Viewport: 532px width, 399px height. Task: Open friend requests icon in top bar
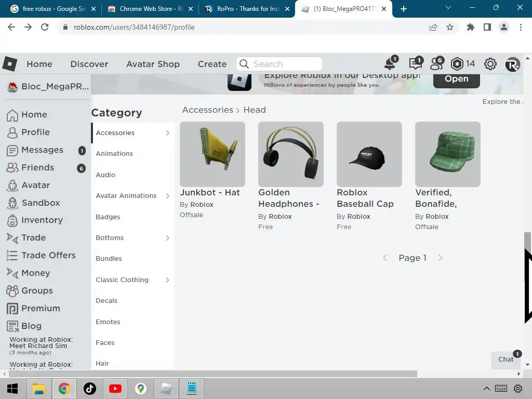[x=437, y=63]
